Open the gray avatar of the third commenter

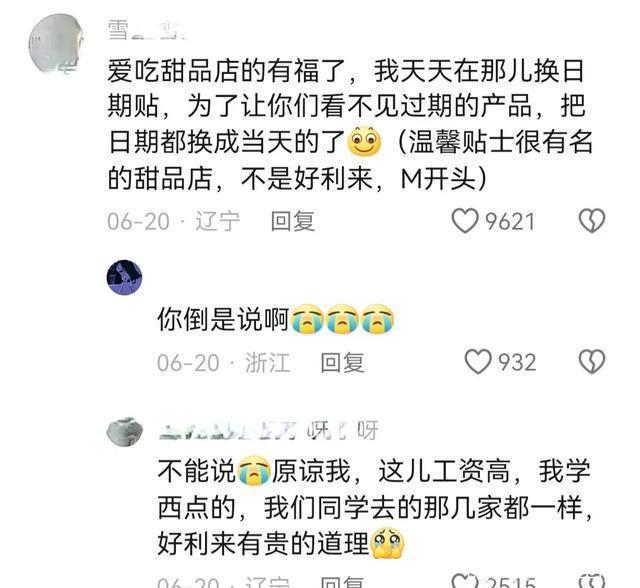click(x=124, y=432)
